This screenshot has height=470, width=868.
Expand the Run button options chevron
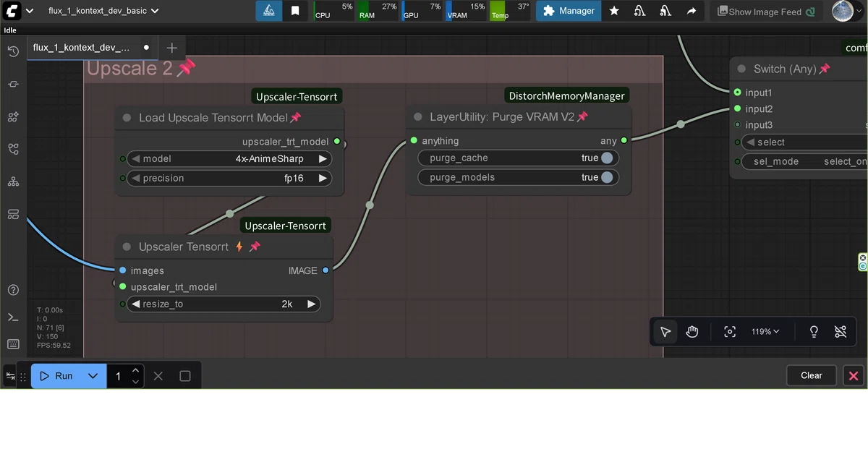pyautogui.click(x=93, y=376)
